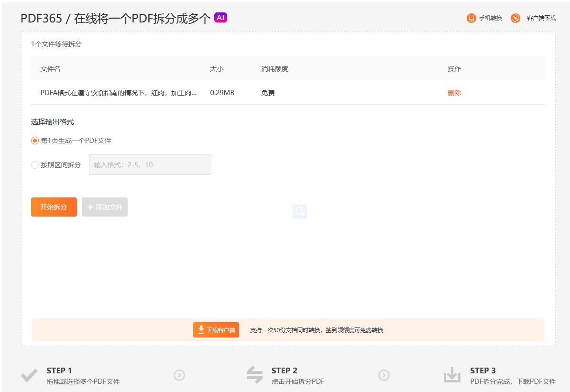Image resolution: width=570 pixels, height=392 pixels.
Task: Click the mobile phone conversion icon
Action: pyautogui.click(x=471, y=18)
